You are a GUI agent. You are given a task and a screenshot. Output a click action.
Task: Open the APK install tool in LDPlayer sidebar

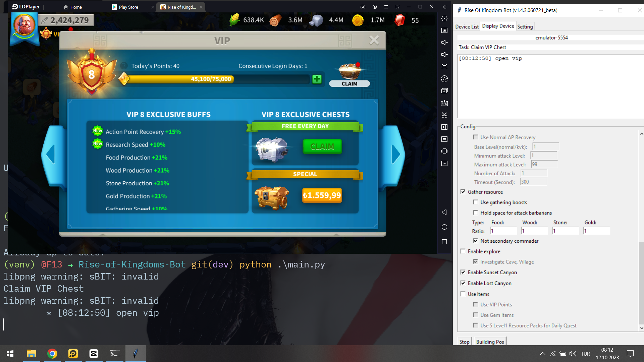[444, 103]
